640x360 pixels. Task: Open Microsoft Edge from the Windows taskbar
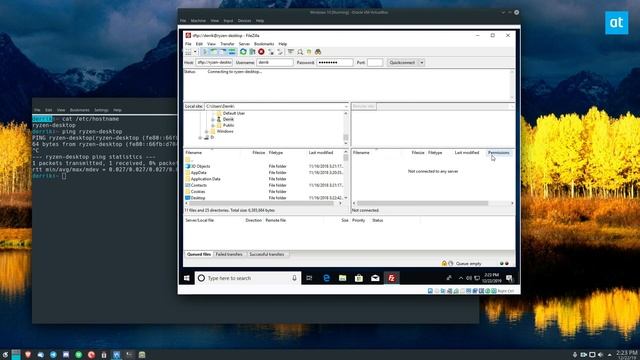[x=327, y=278]
